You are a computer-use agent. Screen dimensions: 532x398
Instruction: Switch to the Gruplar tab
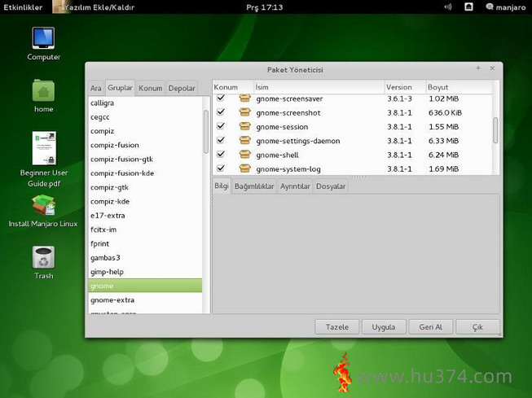tap(120, 88)
